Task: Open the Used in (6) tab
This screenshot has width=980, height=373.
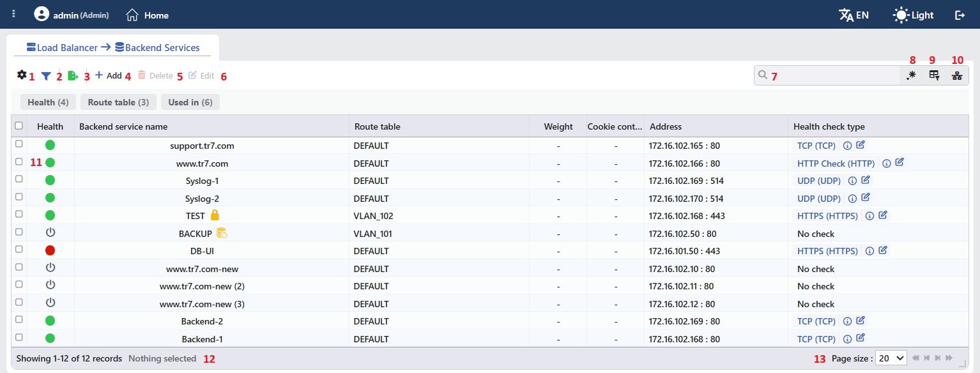Action: (190, 102)
